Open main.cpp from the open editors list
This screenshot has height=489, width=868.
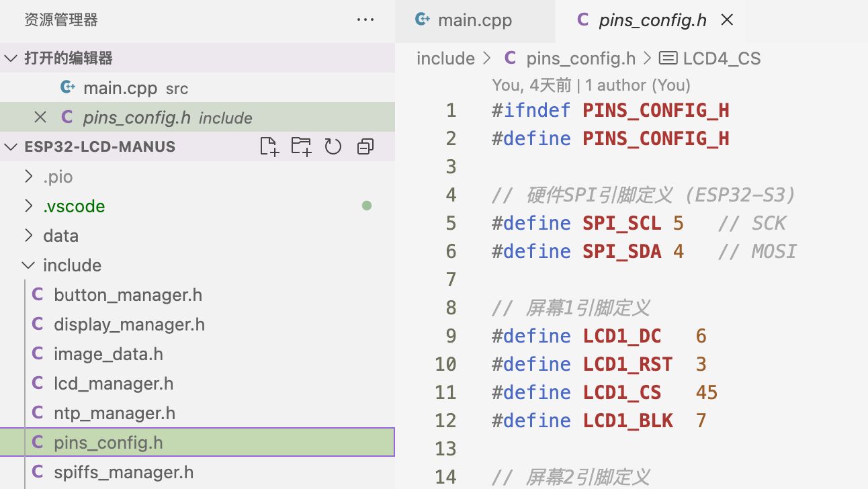(x=198, y=87)
